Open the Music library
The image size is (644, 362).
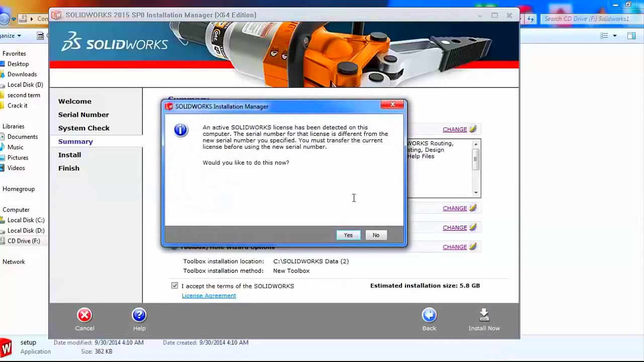coord(15,147)
